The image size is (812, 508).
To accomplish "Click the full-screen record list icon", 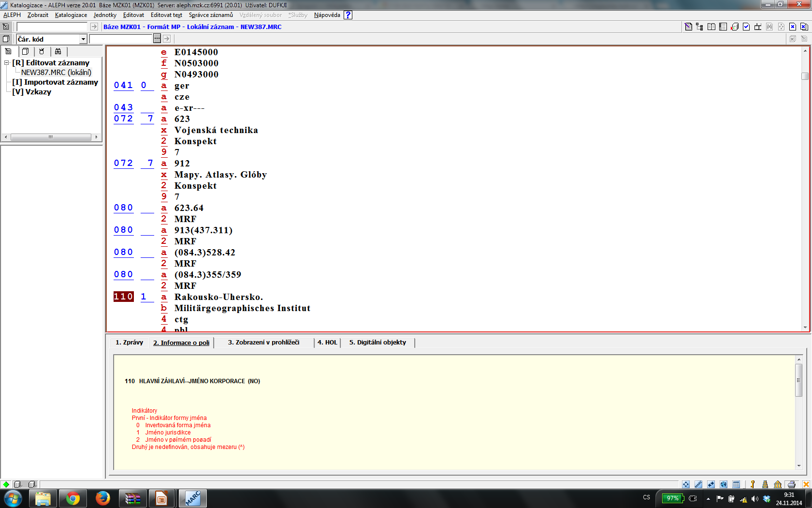I will [x=723, y=27].
